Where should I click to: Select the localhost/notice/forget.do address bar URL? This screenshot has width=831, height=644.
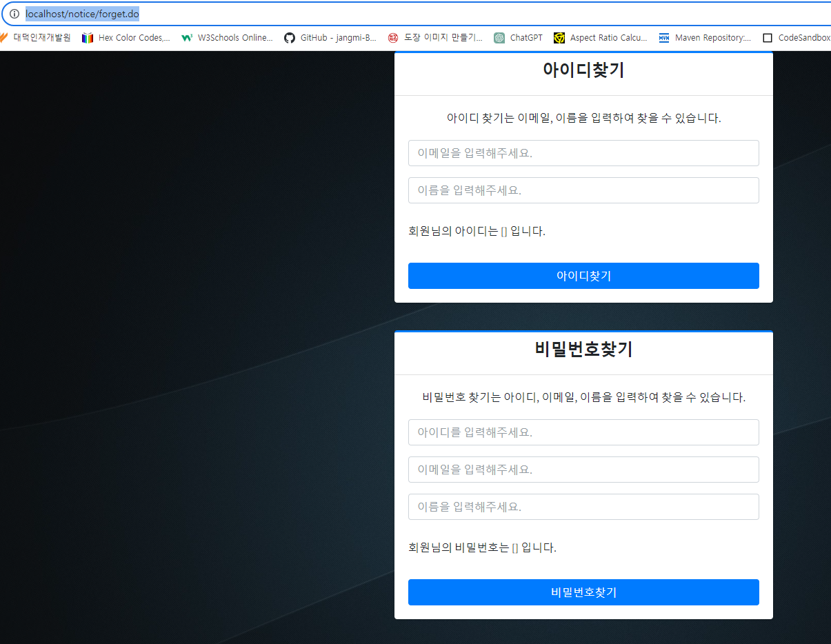tap(83, 14)
